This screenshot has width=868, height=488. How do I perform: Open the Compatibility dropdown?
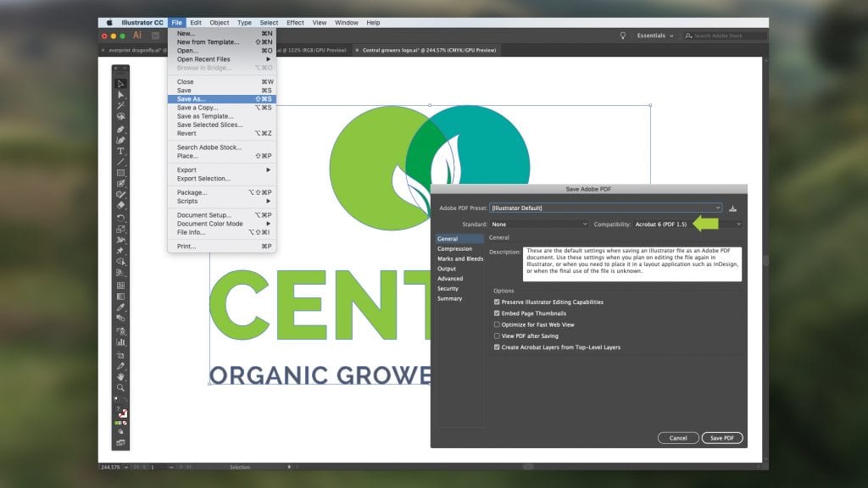pyautogui.click(x=687, y=224)
